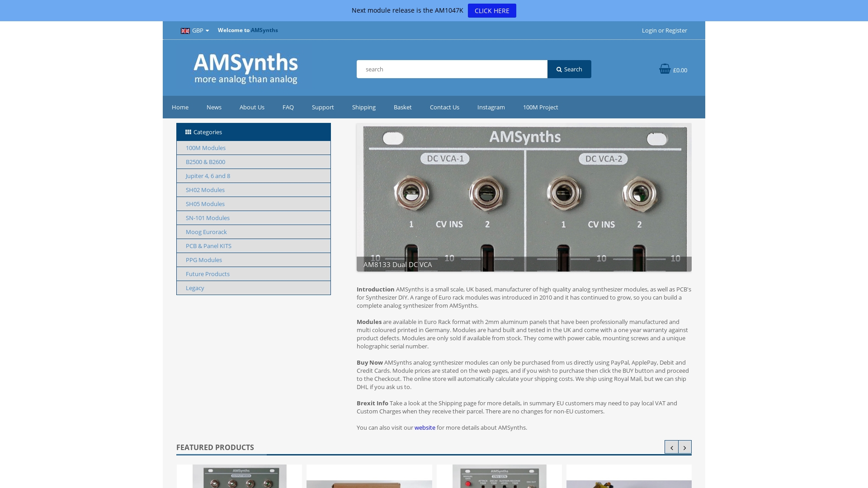This screenshot has width=868, height=488.
Task: Open the Home menu item
Action: click(180, 107)
